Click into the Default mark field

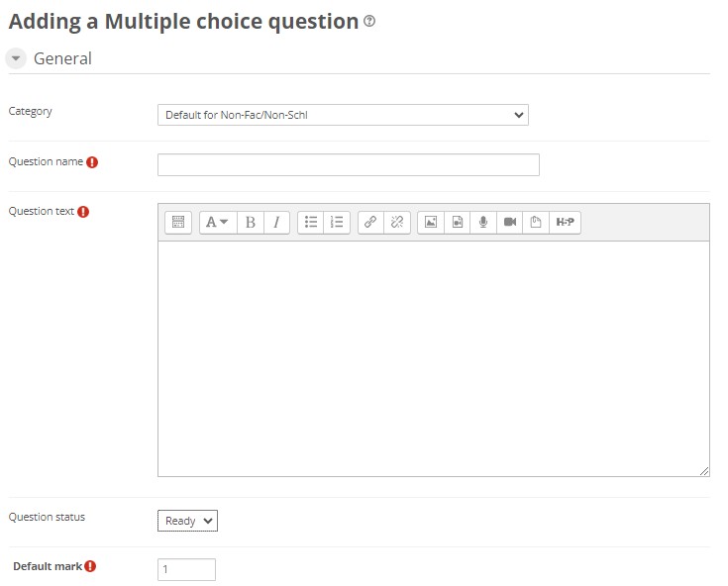point(186,569)
